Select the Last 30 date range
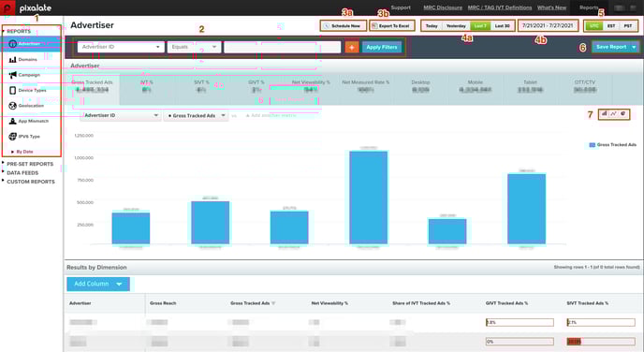 pos(502,26)
